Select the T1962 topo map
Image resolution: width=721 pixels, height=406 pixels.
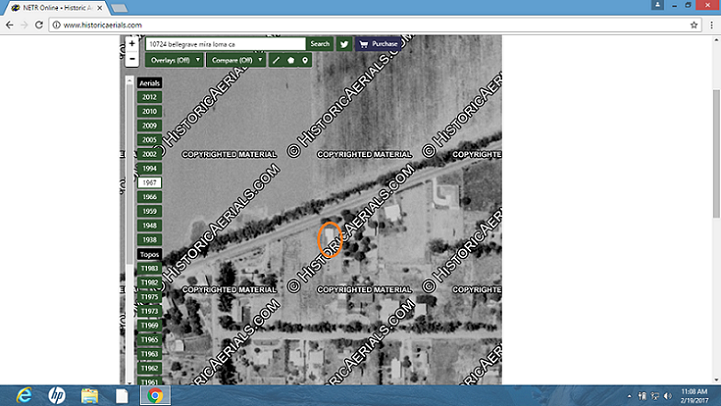(x=149, y=368)
